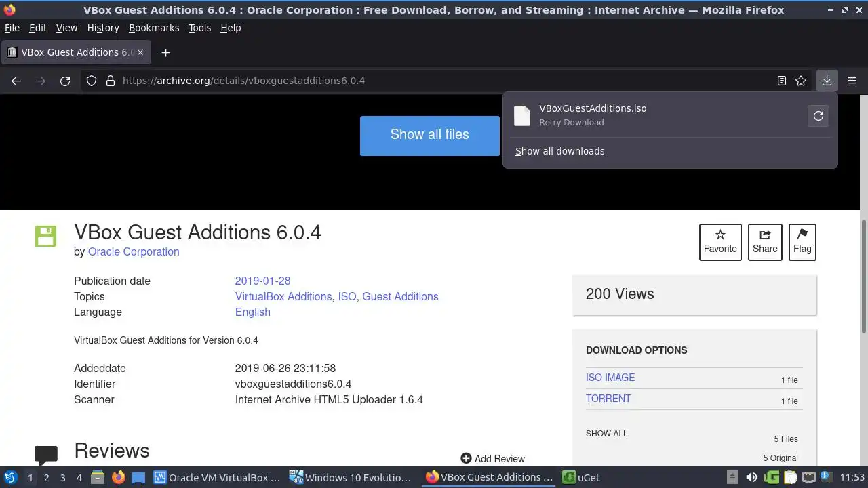Click Show all downloads

tap(560, 151)
